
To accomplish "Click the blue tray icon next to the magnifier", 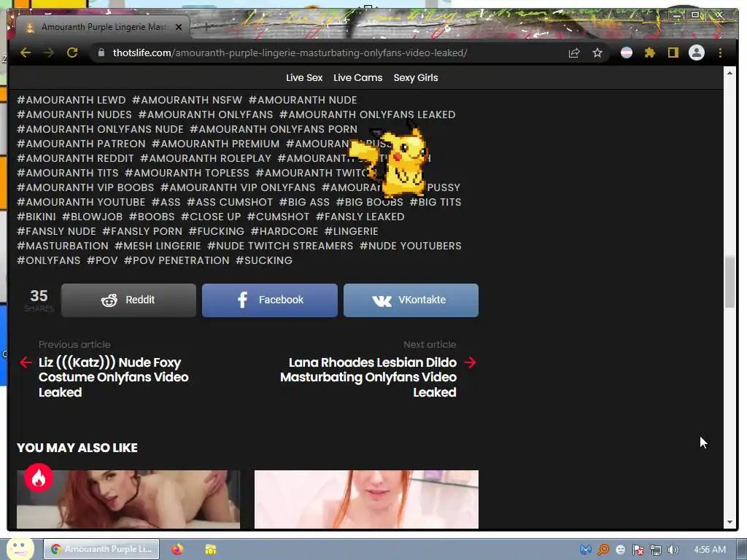I will (x=586, y=550).
